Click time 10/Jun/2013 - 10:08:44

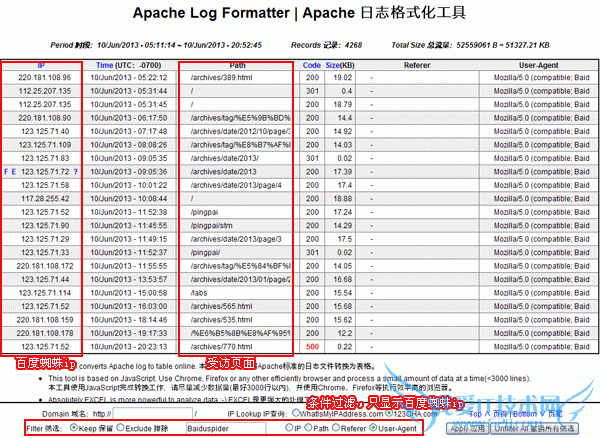coord(129,199)
